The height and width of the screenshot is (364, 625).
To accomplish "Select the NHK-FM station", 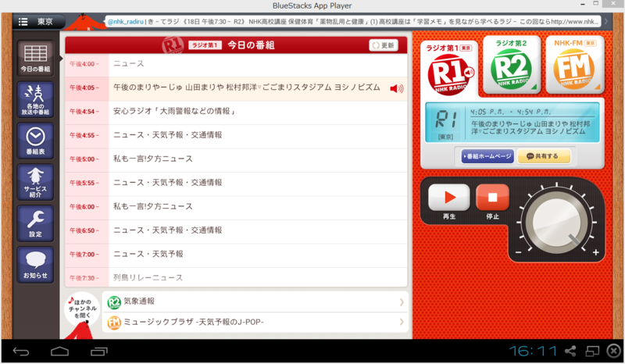I will pos(574,64).
